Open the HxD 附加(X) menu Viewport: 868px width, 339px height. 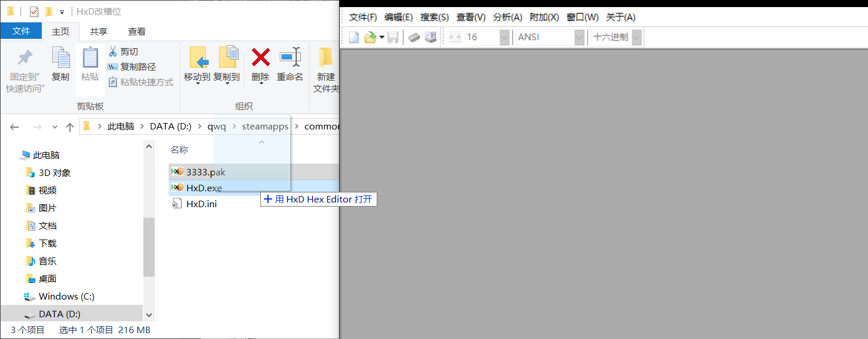tap(544, 17)
